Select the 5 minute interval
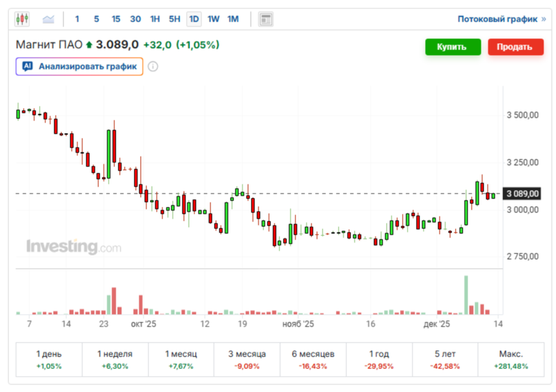556x392 pixels. [96, 19]
